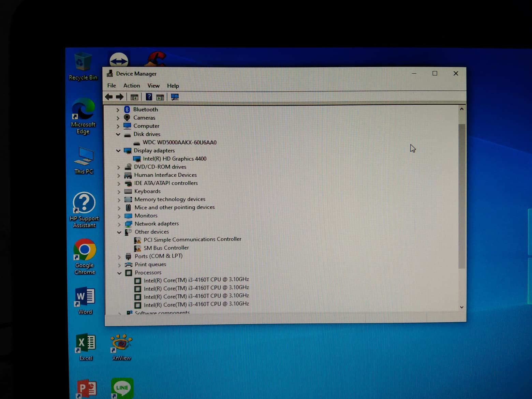Open HP Support Assistant desktop shortcut

point(84,210)
